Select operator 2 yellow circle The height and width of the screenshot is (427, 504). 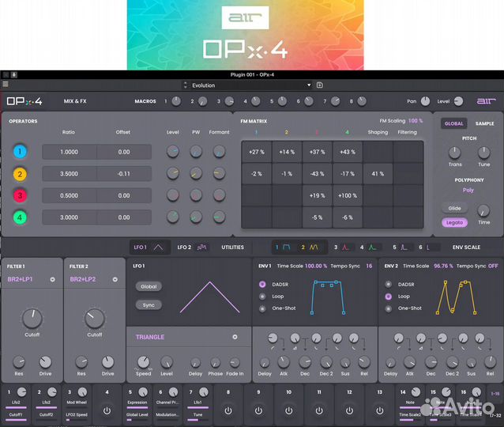point(20,174)
